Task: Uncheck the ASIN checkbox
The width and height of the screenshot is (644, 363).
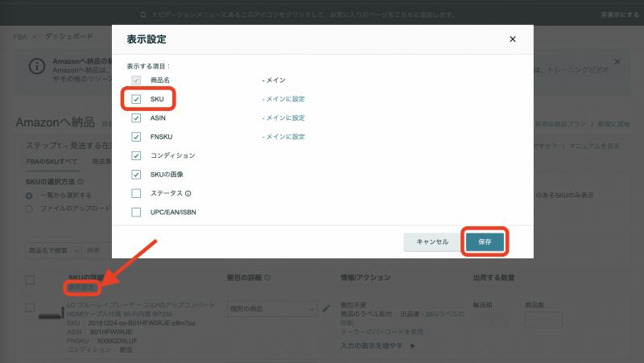Action: coord(136,118)
